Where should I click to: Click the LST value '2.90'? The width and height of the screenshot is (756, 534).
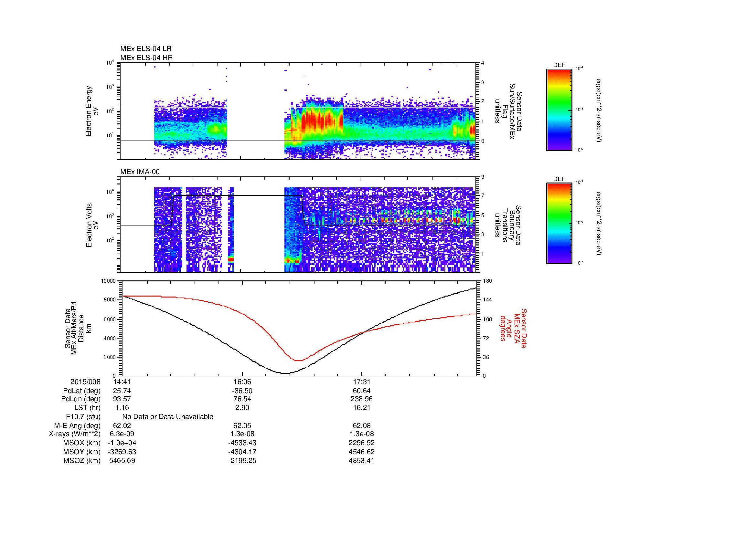click(x=242, y=408)
